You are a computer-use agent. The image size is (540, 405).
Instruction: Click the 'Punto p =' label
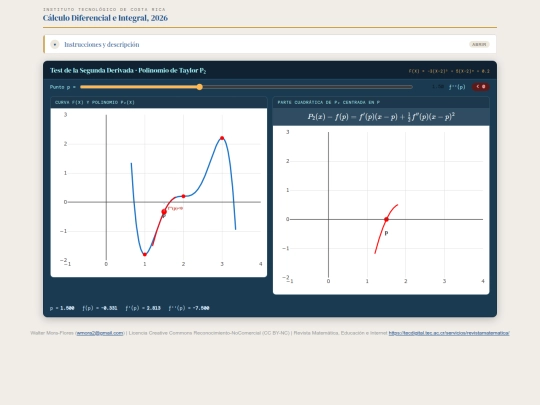63,87
